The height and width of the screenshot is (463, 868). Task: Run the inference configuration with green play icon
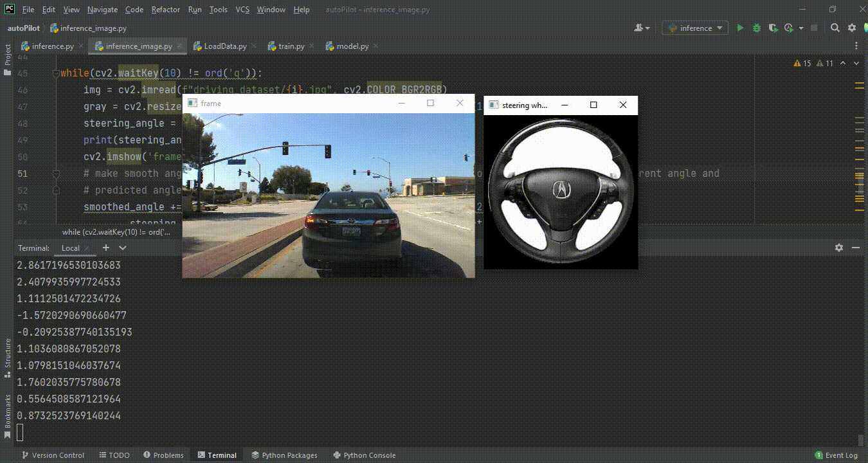740,28
